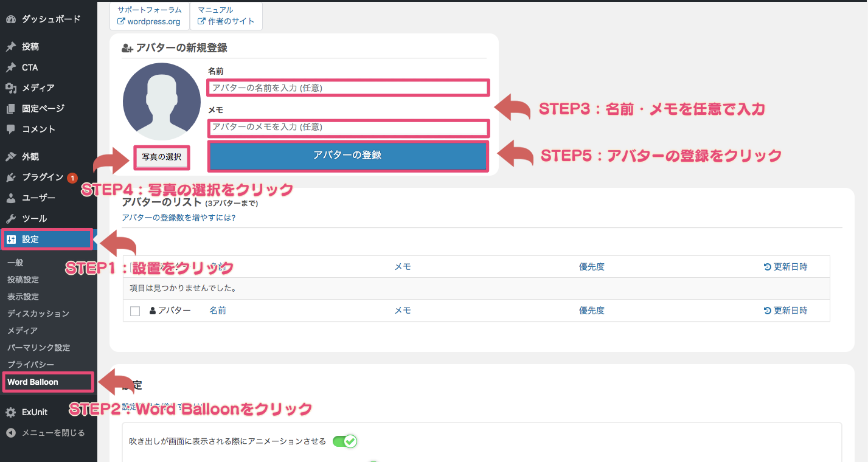Click the pages icon beside 固定ページ
Viewport: 868px width, 462px height.
(10, 109)
